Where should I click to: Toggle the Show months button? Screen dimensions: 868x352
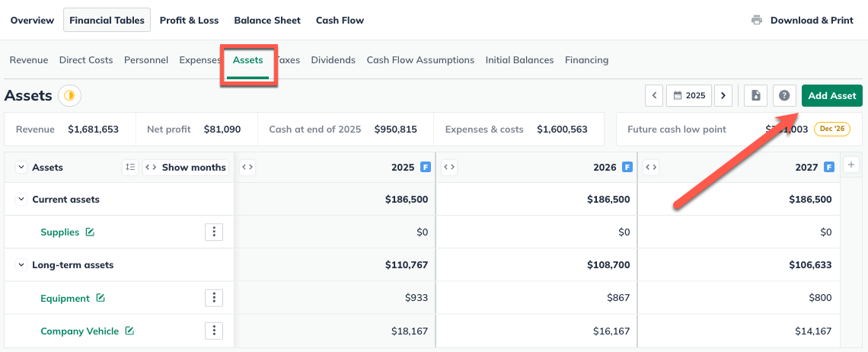click(x=185, y=168)
